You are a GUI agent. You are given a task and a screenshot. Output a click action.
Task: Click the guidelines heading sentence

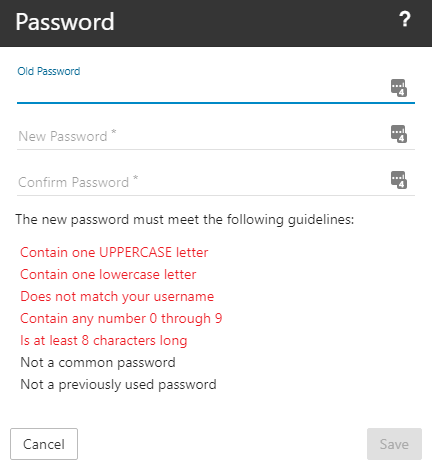point(185,220)
